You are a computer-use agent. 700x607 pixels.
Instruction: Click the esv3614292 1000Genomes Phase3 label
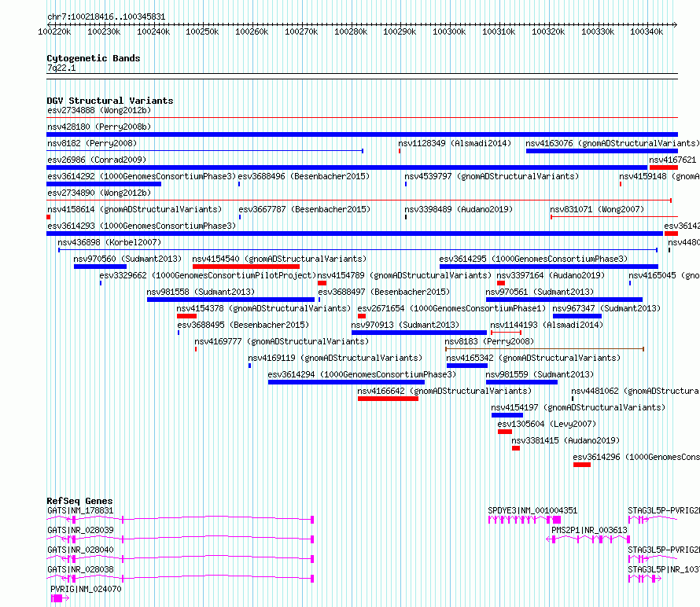(142, 176)
